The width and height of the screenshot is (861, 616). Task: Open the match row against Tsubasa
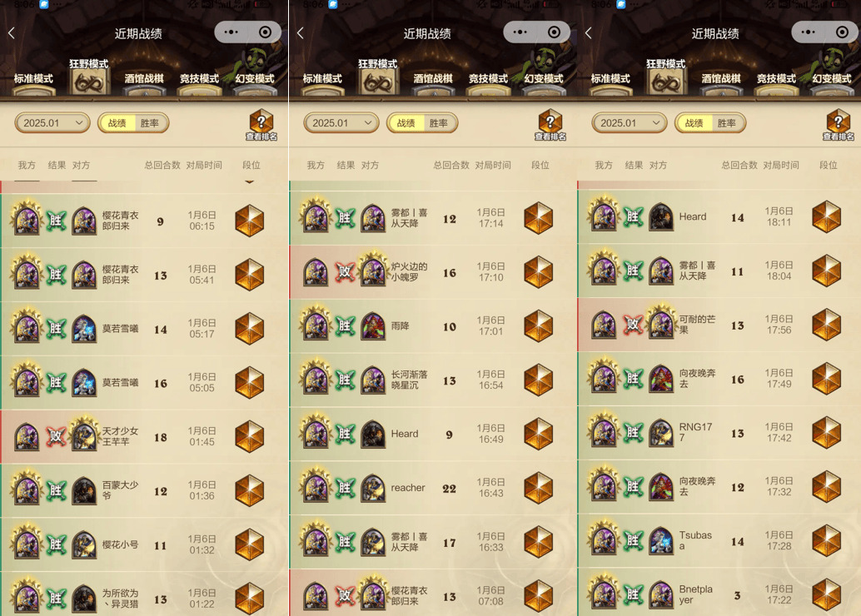pyautogui.click(x=719, y=541)
